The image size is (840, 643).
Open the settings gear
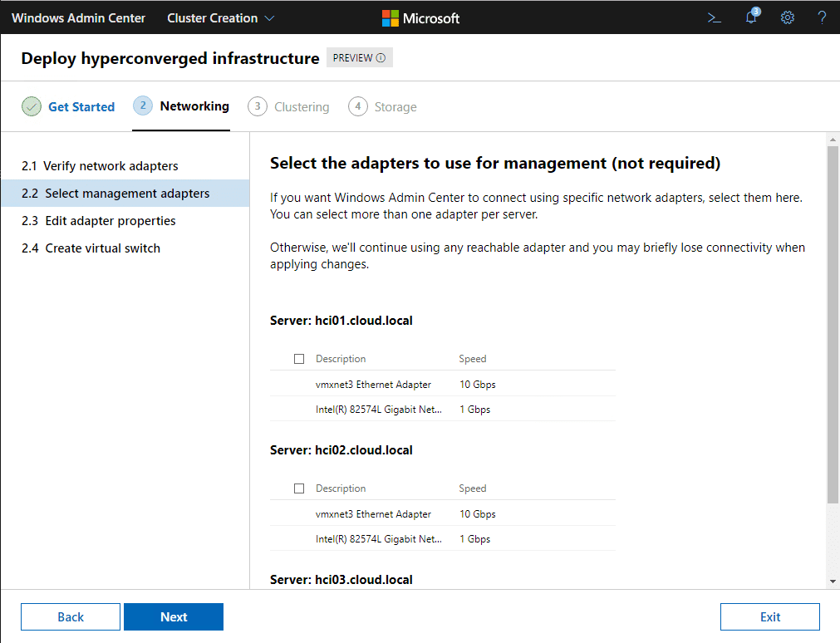(788, 17)
